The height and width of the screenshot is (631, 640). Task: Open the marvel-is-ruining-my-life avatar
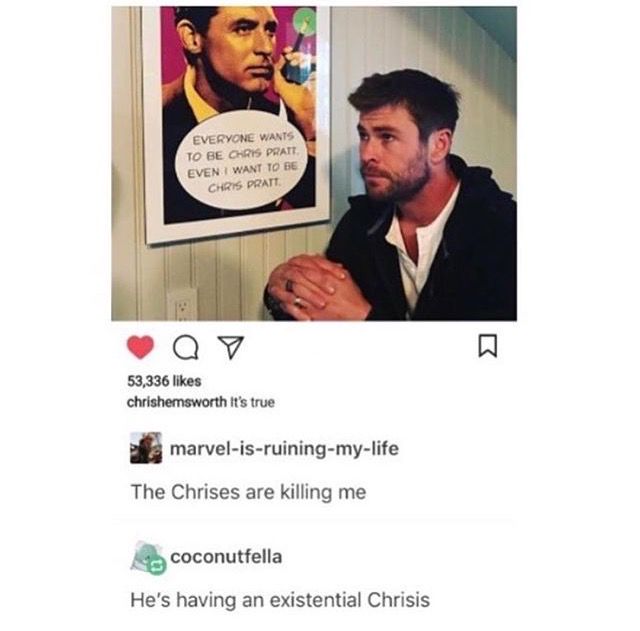point(146,448)
